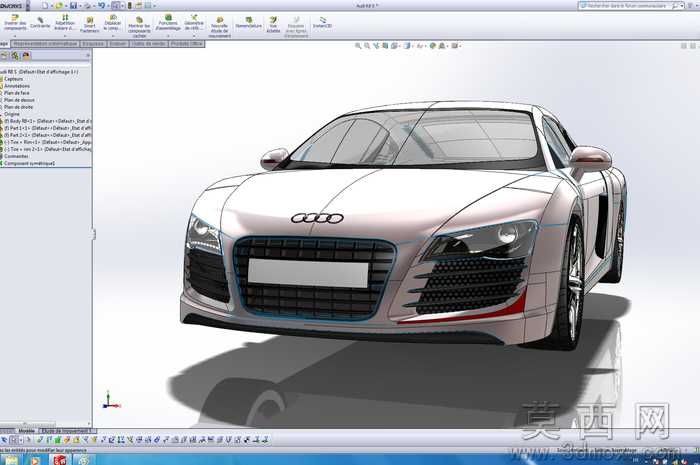Open the media player taskbar icon
The image size is (700, 465).
click(x=35, y=460)
